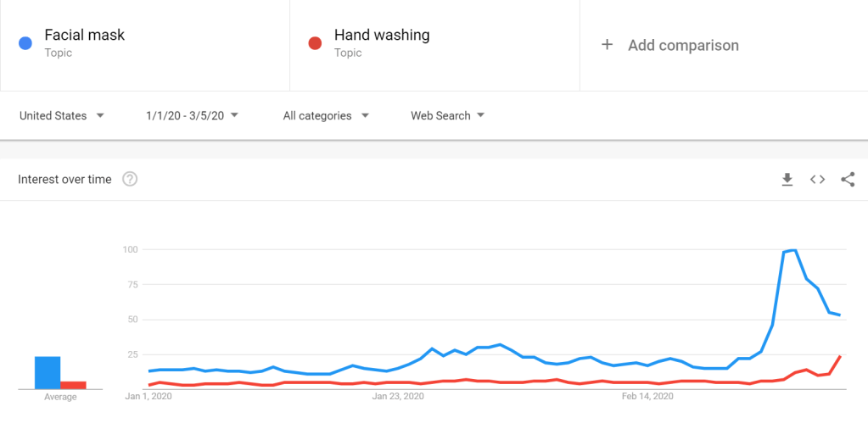Viewport: 868px width, 429px height.
Task: Edit the Facial mask search term
Action: pyautogui.click(x=85, y=36)
